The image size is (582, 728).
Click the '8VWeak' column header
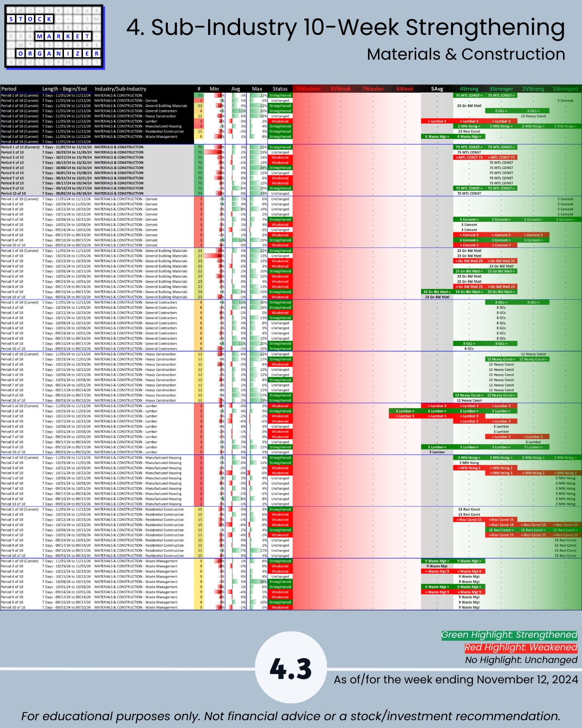341,89
